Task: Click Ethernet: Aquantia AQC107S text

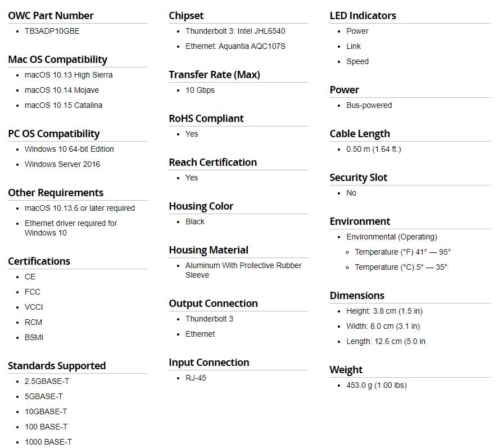Action: (x=235, y=46)
